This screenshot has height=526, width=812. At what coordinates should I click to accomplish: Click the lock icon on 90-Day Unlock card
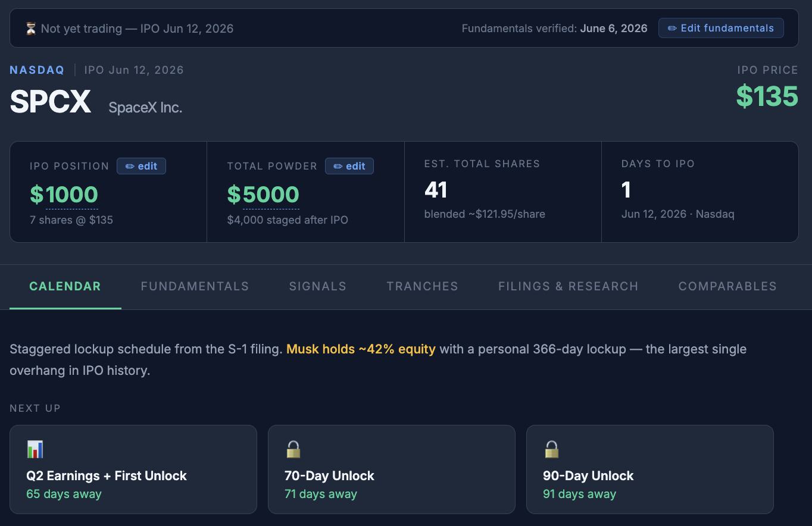[552, 449]
